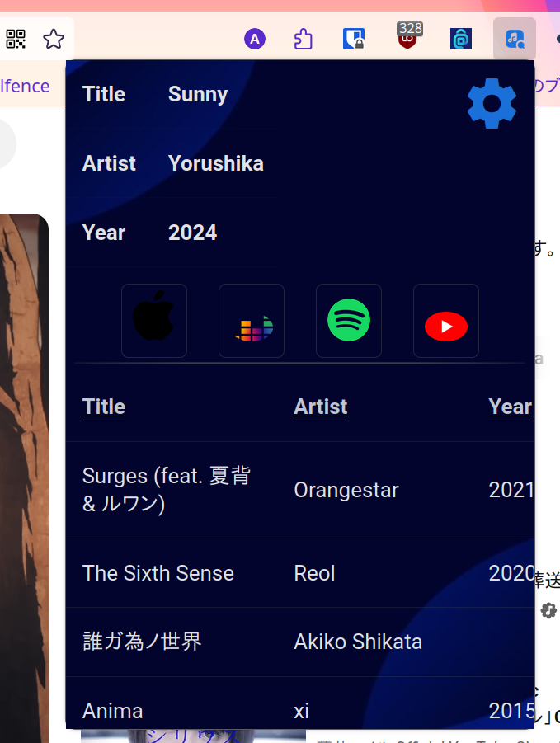
Task: Click the QR code icon in address bar
Action: pos(16,39)
